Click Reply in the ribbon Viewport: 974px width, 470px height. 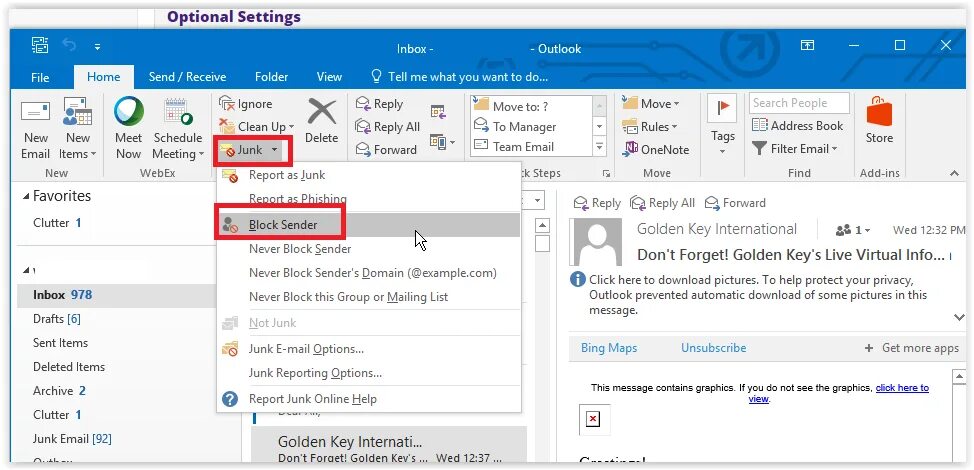[379, 104]
